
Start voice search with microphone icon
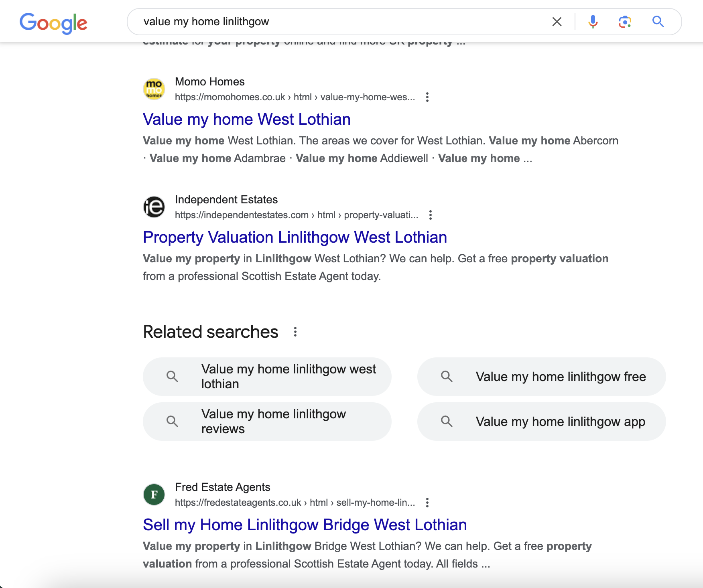tap(593, 22)
